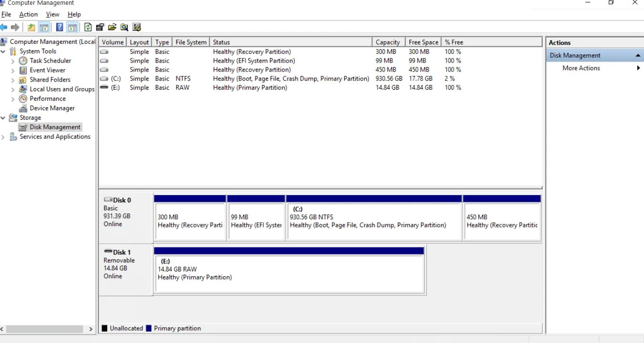Click the properties checklist toolbar icon
The image size is (644, 343).
point(137,27)
